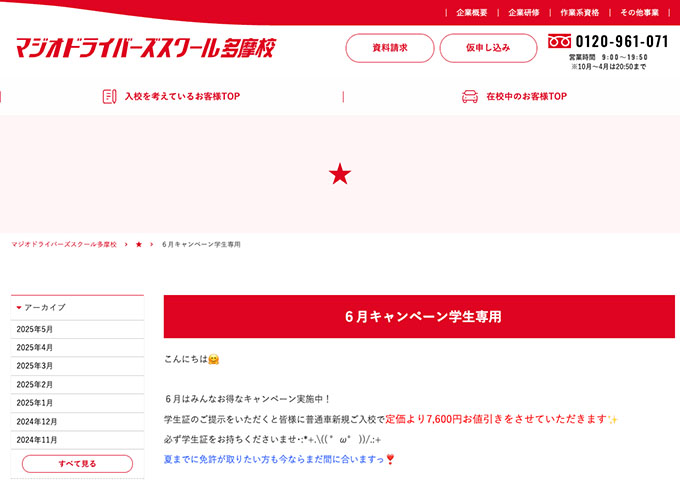The image size is (680, 480).
Task: Click the blue text 夏までに免許が取りたい方も
Action: pyautogui.click(x=221, y=459)
